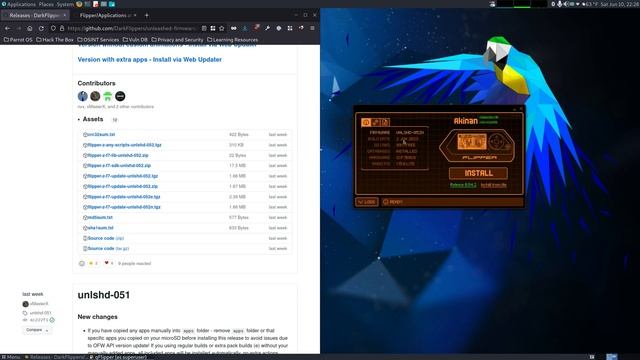Open the Applications menu in top panel
The image size is (640, 360).
click(19, 4)
